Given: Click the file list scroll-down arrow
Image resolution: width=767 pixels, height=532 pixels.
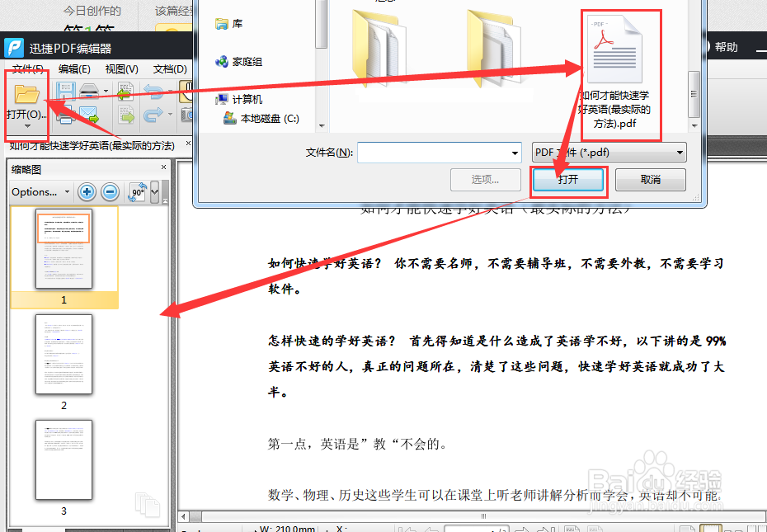Looking at the screenshot, I should tap(694, 126).
